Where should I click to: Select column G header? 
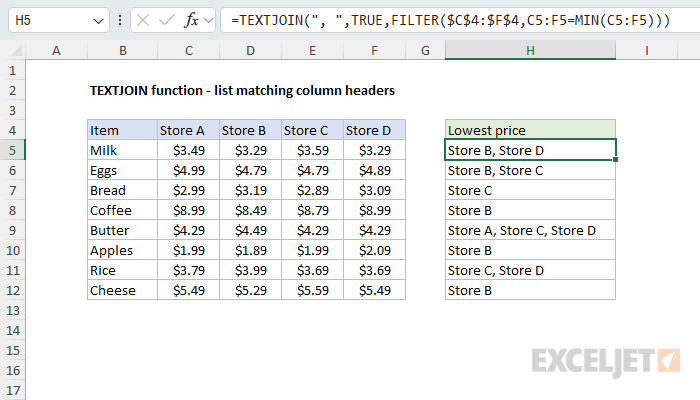(425, 51)
